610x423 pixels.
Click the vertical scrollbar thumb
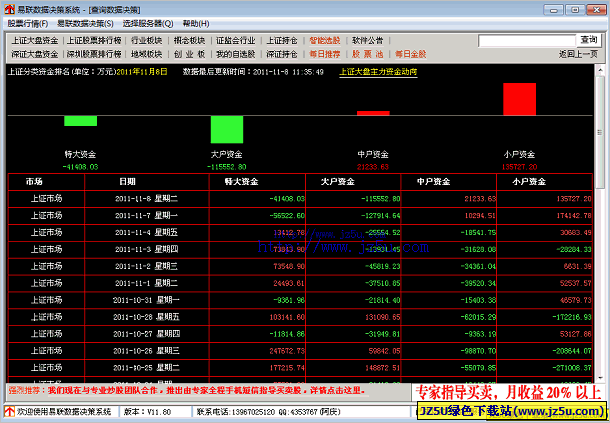(x=599, y=133)
